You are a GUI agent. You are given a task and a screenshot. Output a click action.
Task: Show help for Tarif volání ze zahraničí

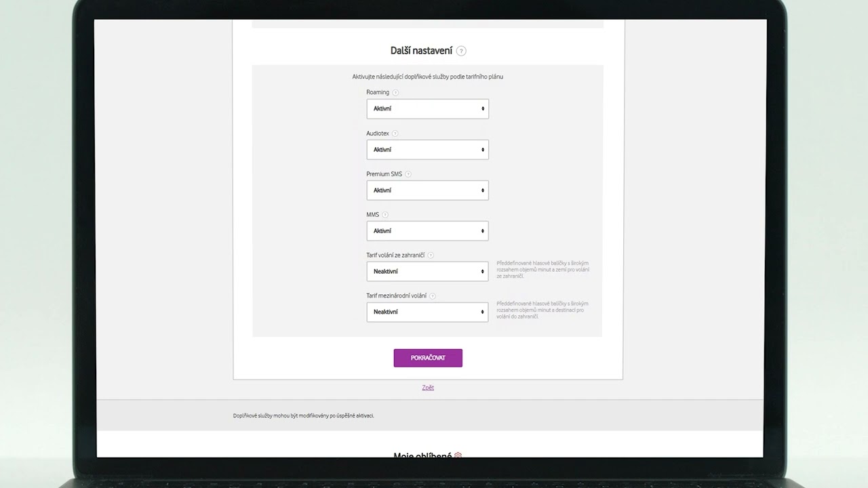coord(431,256)
